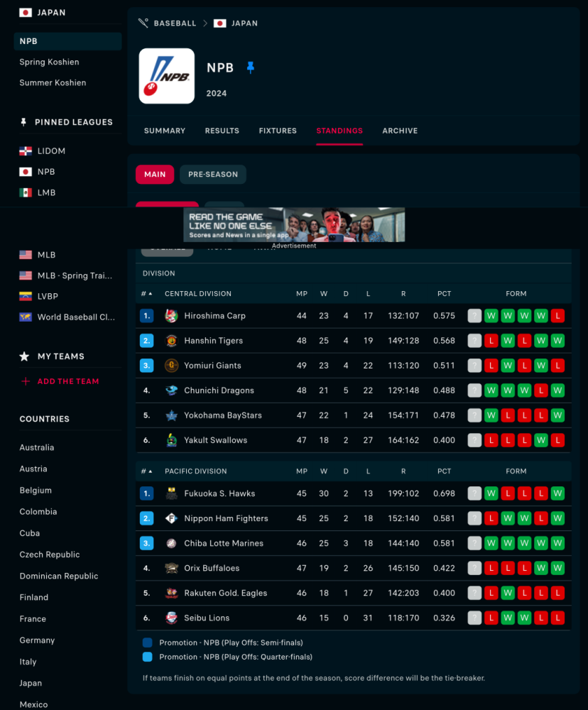Viewport: 588px width, 710px height.
Task: Select NPB under Japan in sidebar
Action: pos(68,41)
